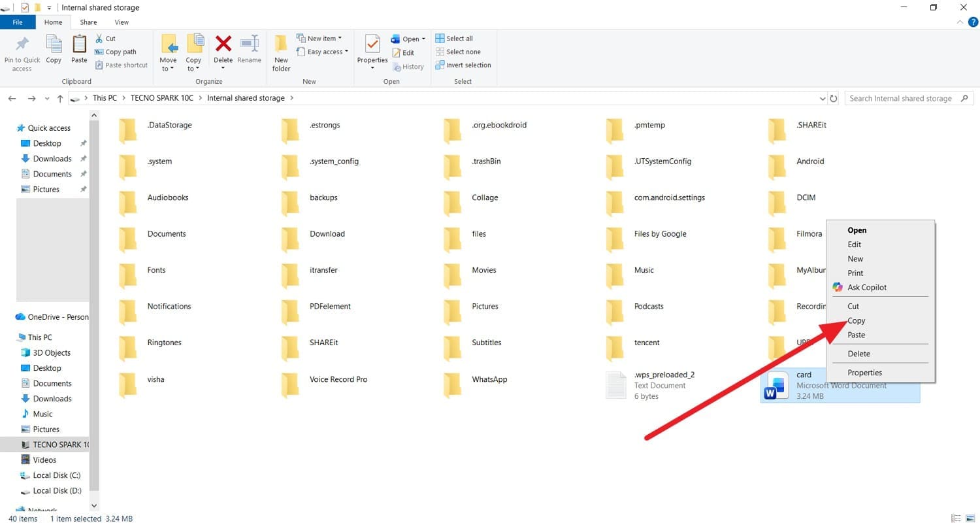This screenshot has width=980, height=525.
Task: Click the Back navigation arrow
Action: (12, 98)
